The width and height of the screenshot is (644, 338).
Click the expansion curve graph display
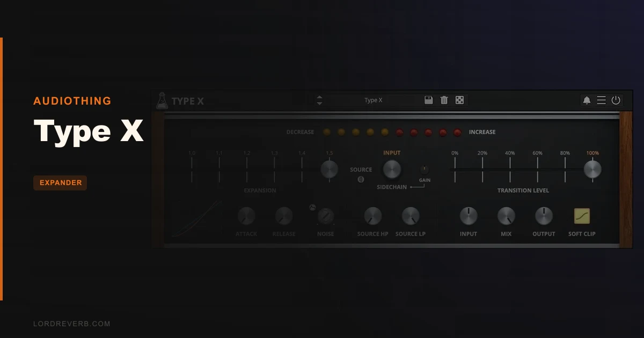click(x=196, y=218)
